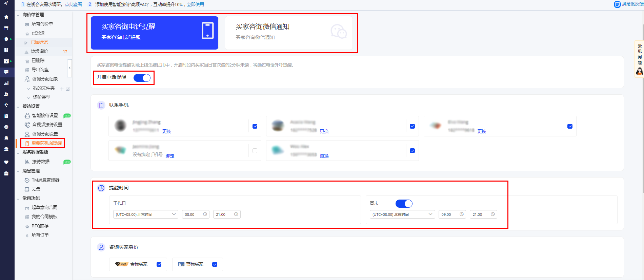Click the home icon in left sidebar
Screen dimensions: 644x280
pos(6,17)
